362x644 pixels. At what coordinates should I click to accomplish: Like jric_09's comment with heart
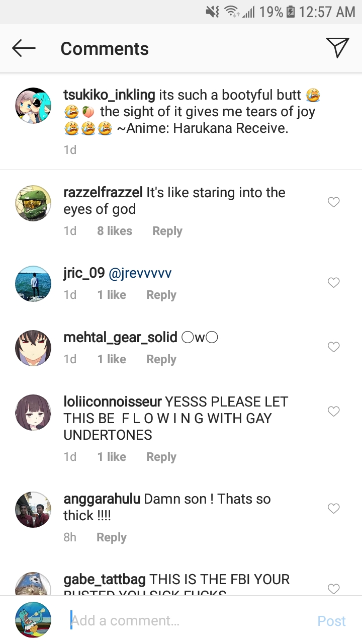(333, 283)
